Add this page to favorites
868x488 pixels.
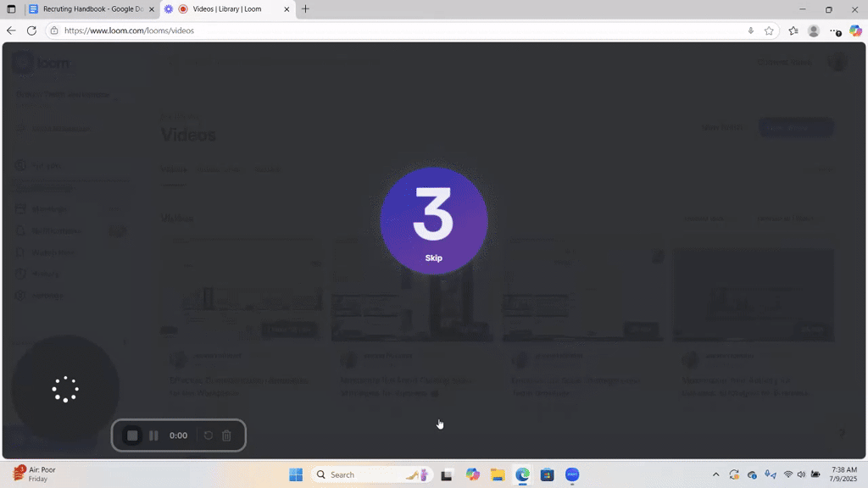point(769,30)
